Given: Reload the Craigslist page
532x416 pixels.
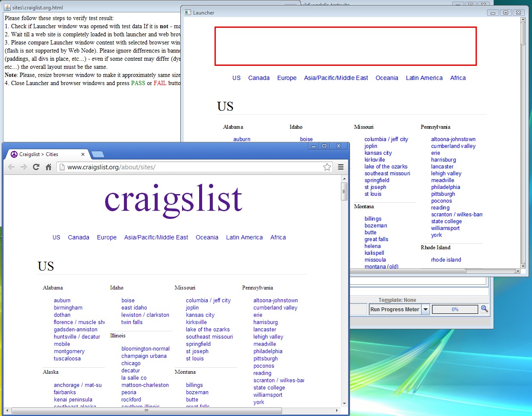Looking at the screenshot, I should [x=36, y=167].
